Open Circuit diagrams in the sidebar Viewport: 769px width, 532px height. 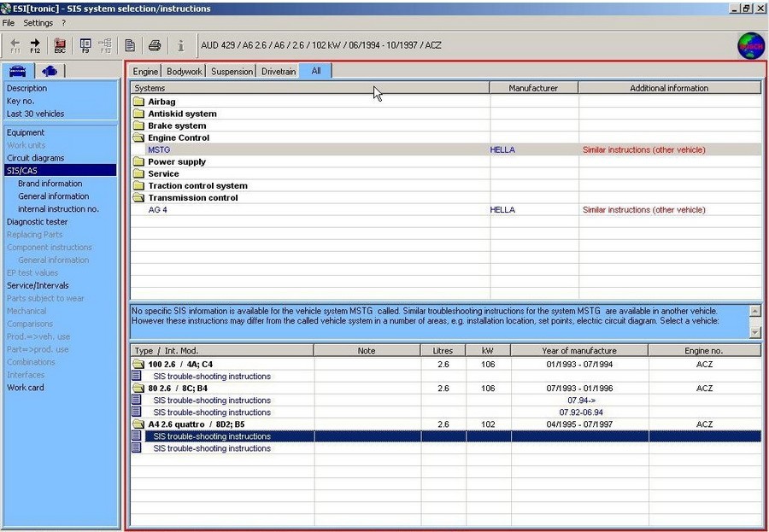(x=35, y=158)
